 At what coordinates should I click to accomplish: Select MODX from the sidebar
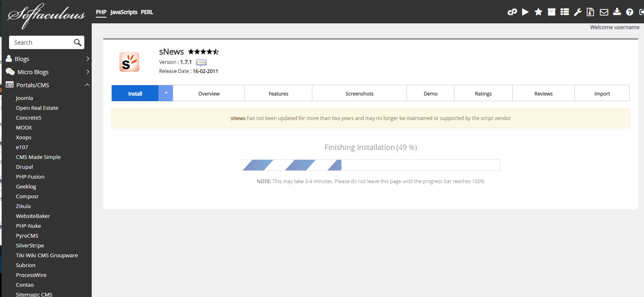tap(24, 127)
